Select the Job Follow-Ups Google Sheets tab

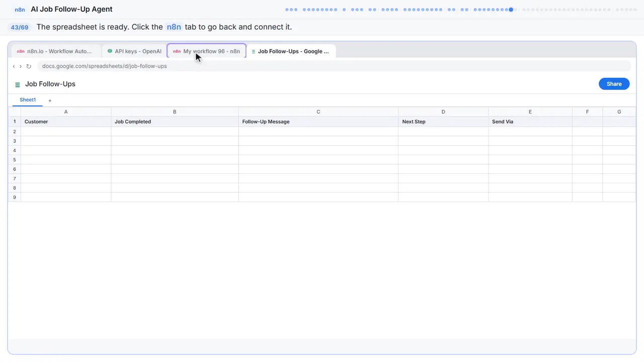coord(291,51)
